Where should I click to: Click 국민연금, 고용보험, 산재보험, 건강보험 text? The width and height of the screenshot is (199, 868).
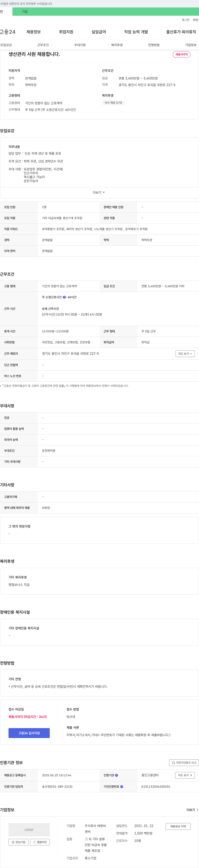coord(66,342)
